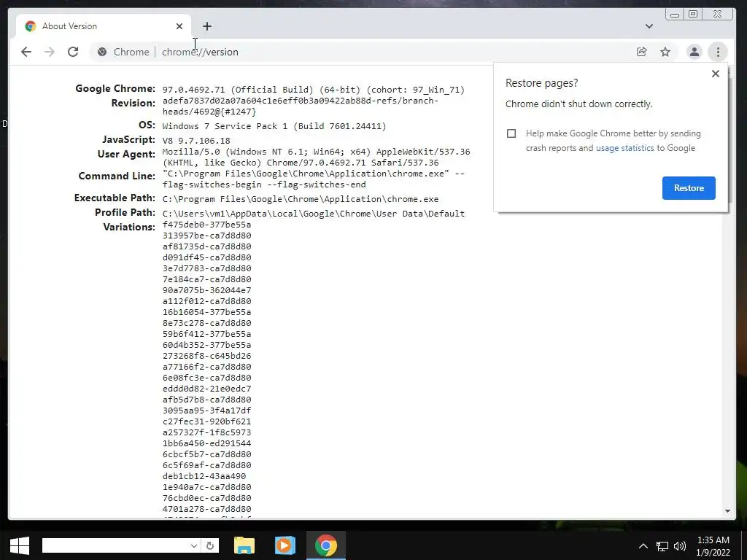Screen dimensions: 747x560
Task: Click the variation eddd0d82-21e0edc7
Action: (x=206, y=389)
